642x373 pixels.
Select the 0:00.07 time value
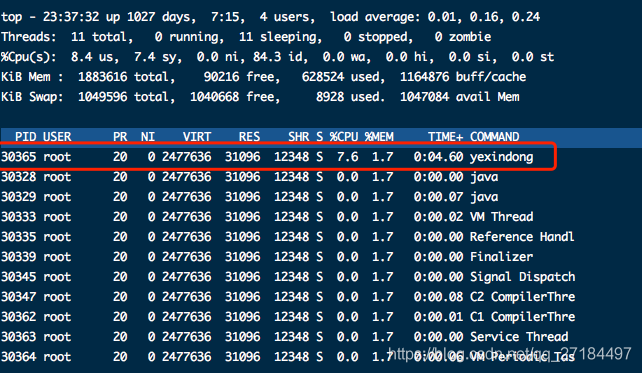tap(439, 197)
